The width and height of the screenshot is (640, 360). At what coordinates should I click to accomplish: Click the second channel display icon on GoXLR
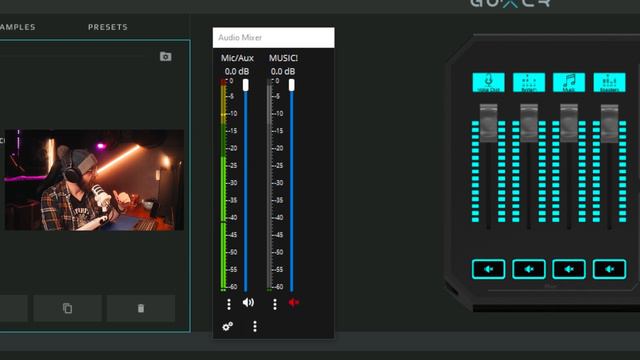[529, 82]
